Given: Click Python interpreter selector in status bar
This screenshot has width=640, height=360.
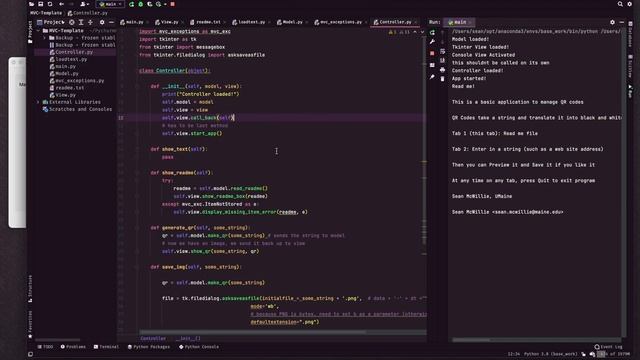Looking at the screenshot, I should point(551,354).
